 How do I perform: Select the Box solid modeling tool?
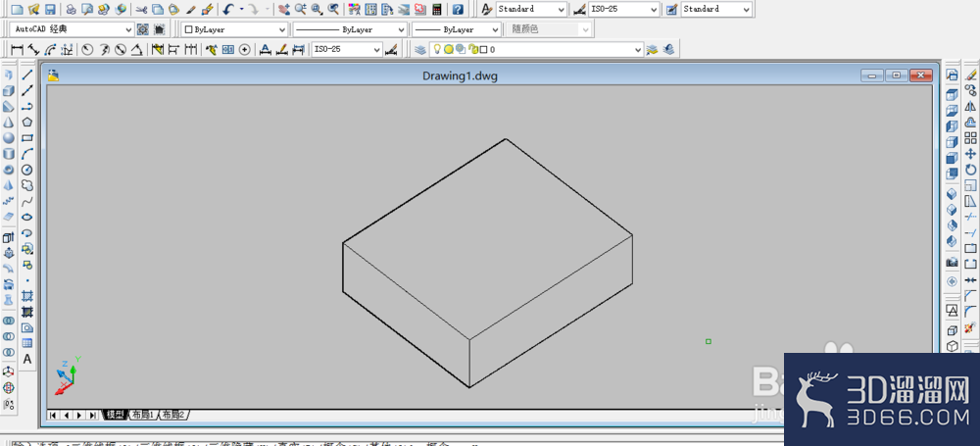tap(9, 91)
